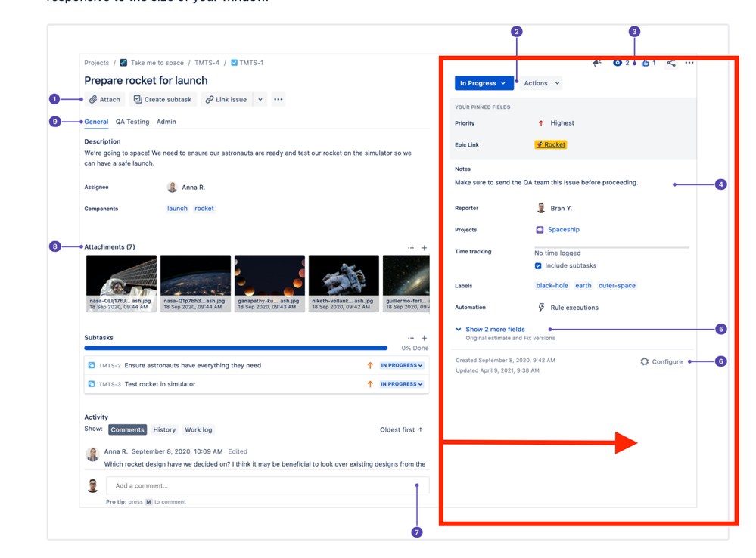This screenshot has width=756, height=558.
Task: Open top-right more options ellipsis
Action: tap(689, 63)
